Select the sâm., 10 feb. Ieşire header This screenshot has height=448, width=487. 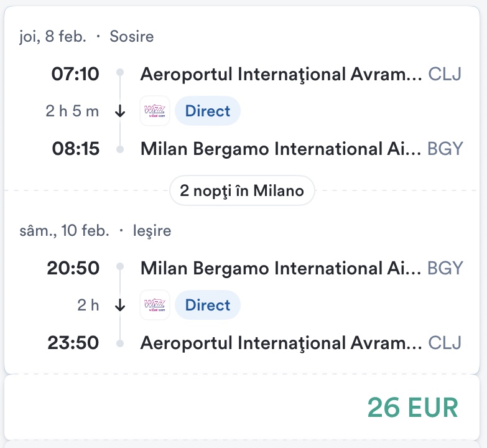click(x=95, y=231)
